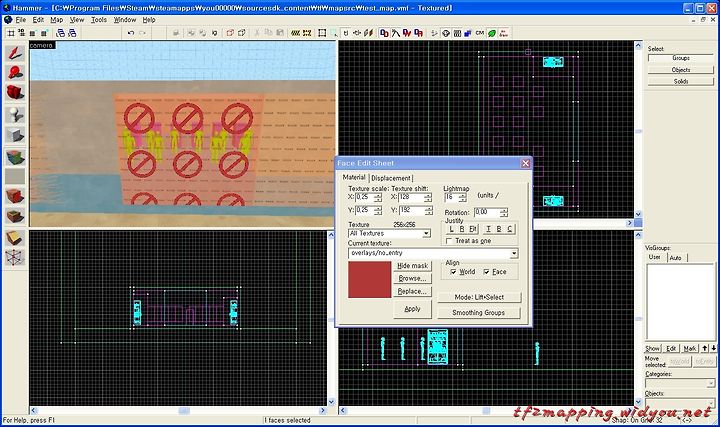This screenshot has width=720, height=427.
Task: Choose the Solids select mode button
Action: coord(681,81)
